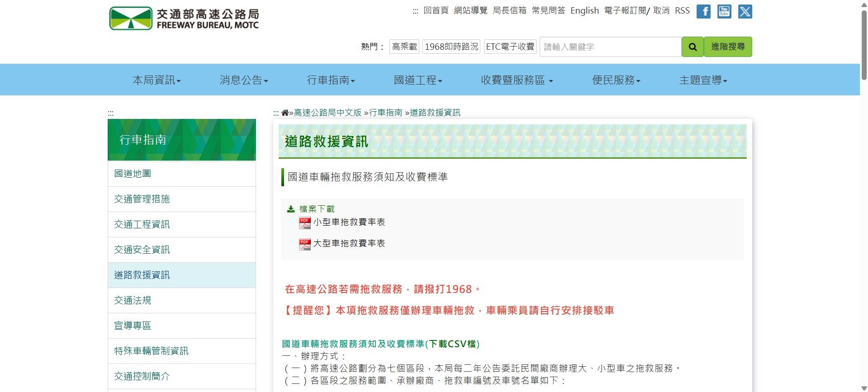Open the YouTube icon link
Image resolution: width=868 pixels, height=392 pixels.
pyautogui.click(x=724, y=11)
